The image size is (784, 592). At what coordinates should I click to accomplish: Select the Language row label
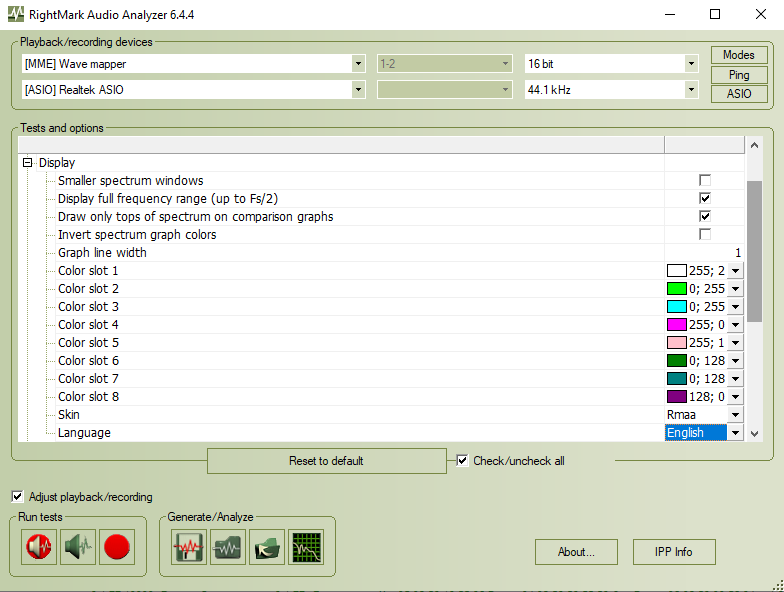coord(84,432)
